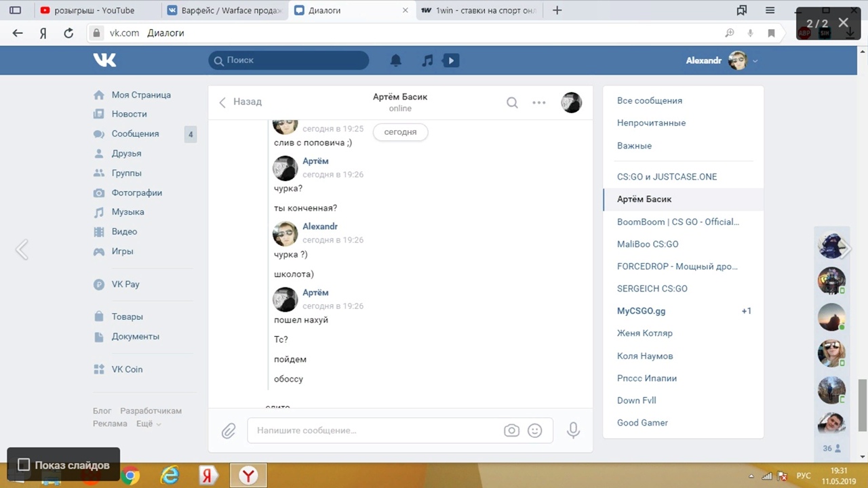Click the attach file paperclip icon
868x488 pixels.
pos(229,430)
